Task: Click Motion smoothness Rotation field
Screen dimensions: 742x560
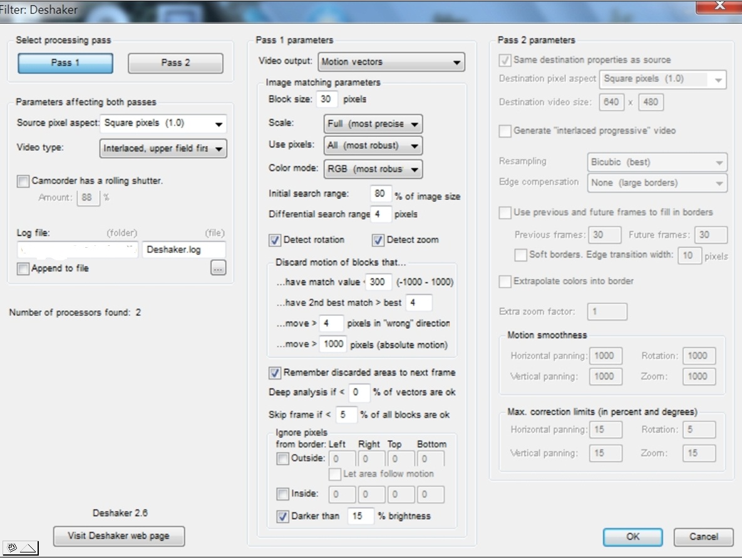Action: point(699,356)
